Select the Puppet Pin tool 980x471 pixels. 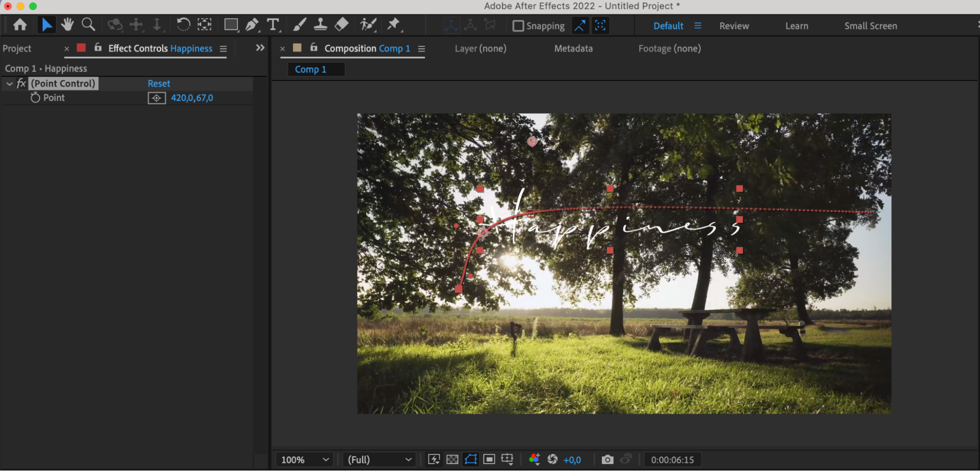(394, 25)
